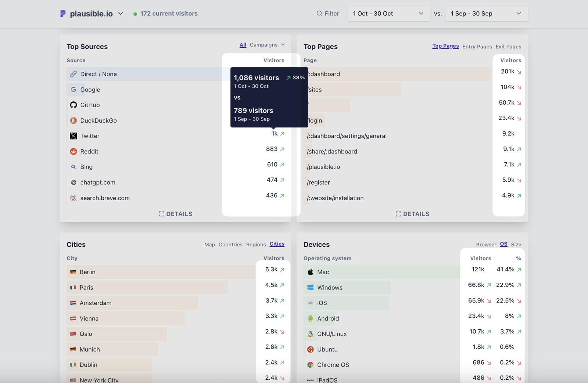Switch to the Entry Pages tab

(x=477, y=47)
